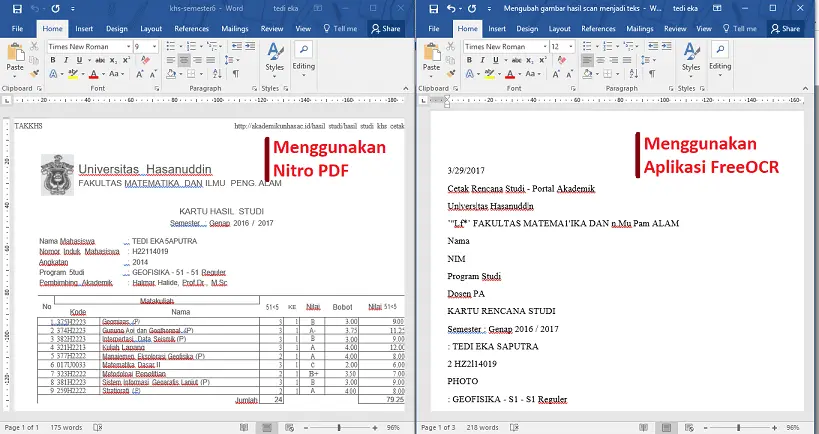Toggle paragraph marks in khs-semester6 window
The height and width of the screenshot is (434, 819).
pos(236,74)
